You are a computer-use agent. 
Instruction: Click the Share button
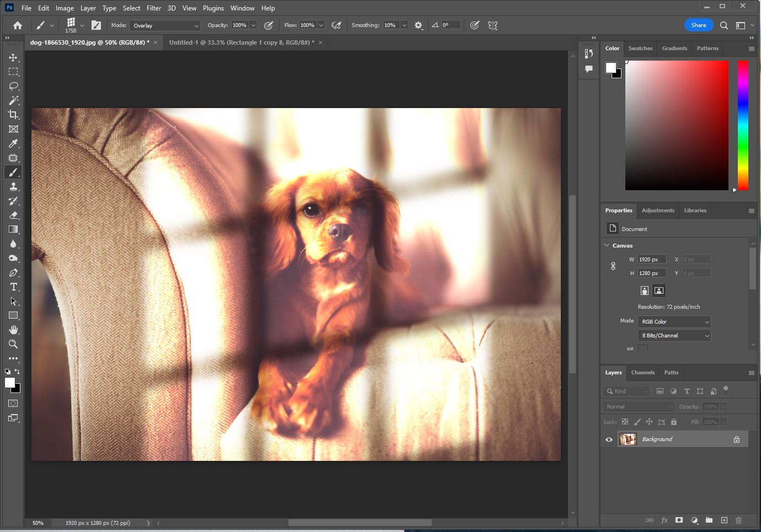(699, 25)
